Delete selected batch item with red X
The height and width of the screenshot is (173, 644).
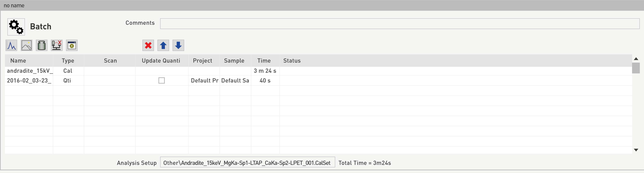tap(148, 45)
